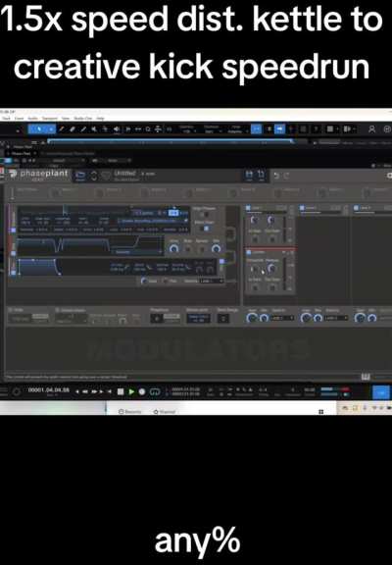The width and height of the screenshot is (392, 565).
Task: Open the Event menu
Action: tap(19, 118)
